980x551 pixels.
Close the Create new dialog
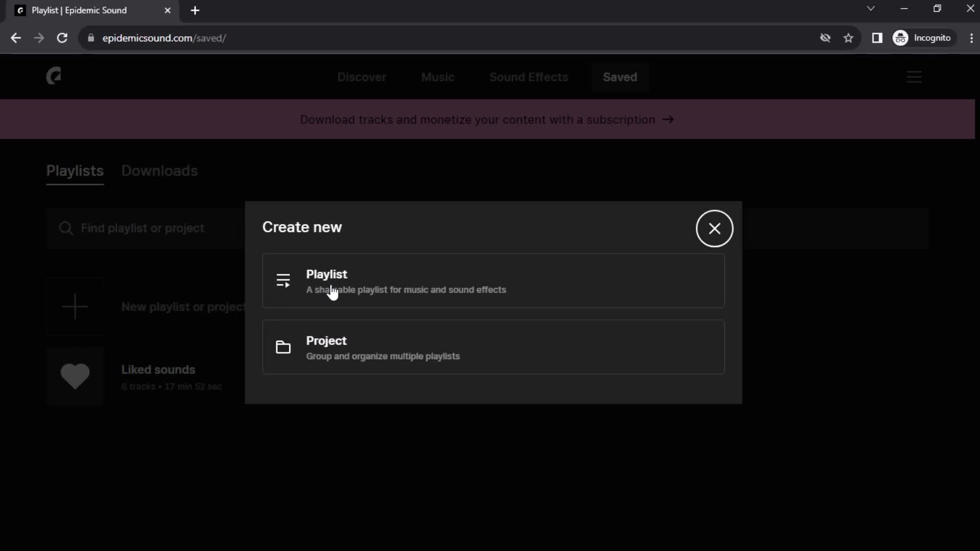coord(714,229)
